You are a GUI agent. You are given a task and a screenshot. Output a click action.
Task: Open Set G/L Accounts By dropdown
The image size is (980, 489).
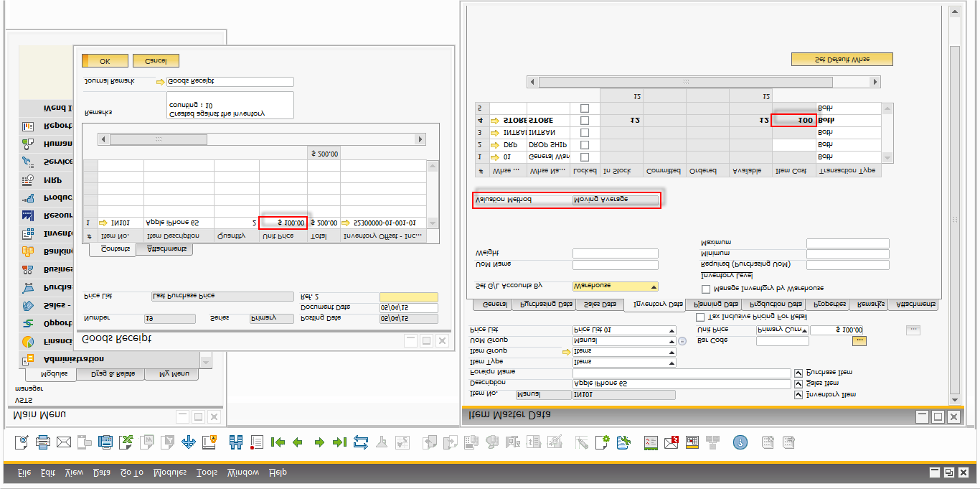click(x=653, y=286)
